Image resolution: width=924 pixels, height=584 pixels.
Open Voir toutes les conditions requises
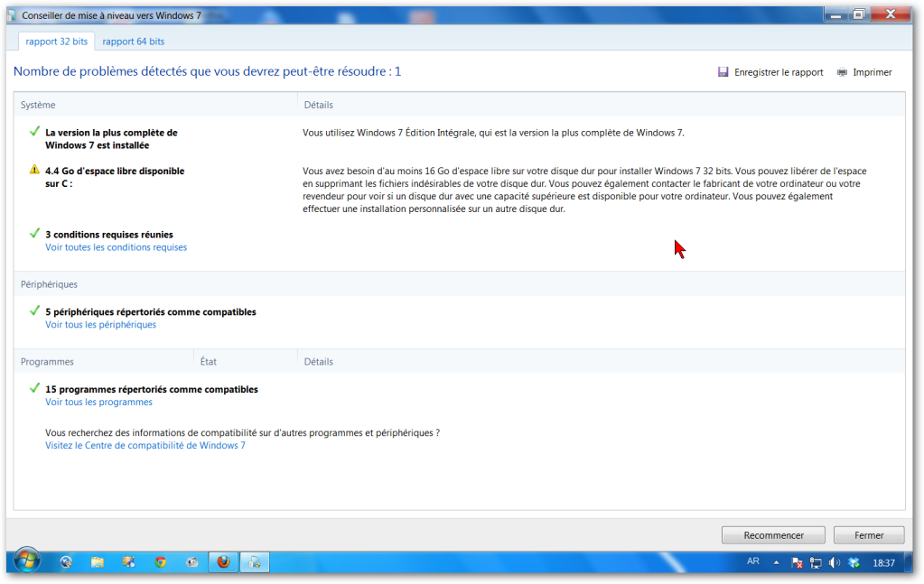[x=117, y=247]
